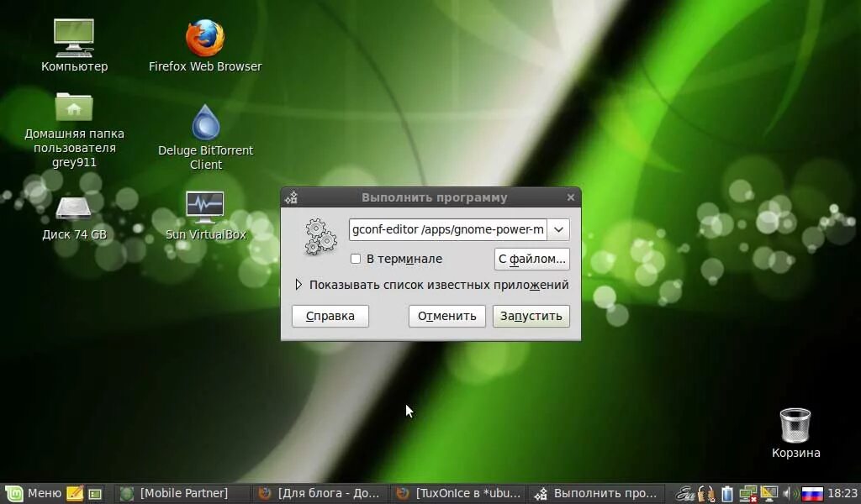Click the command input field

pyautogui.click(x=448, y=230)
